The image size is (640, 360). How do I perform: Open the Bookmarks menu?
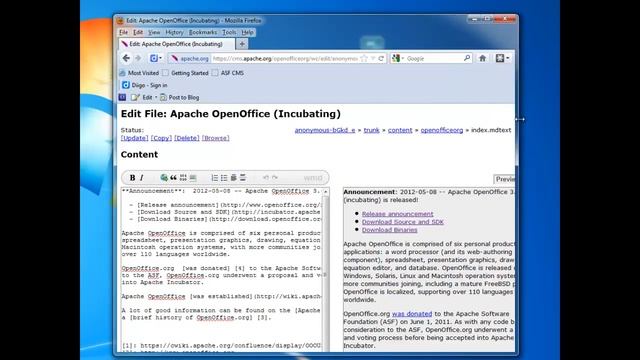pyautogui.click(x=203, y=32)
